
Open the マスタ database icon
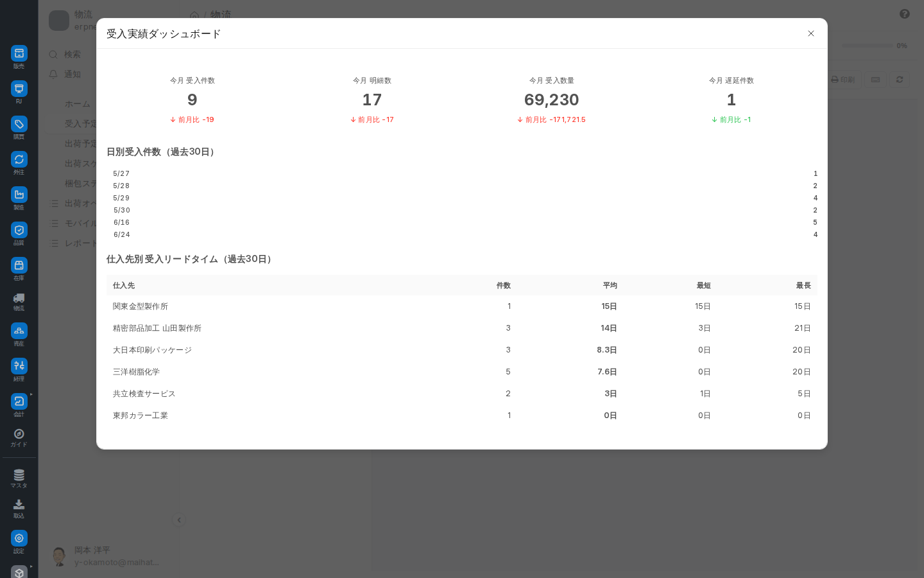19,475
